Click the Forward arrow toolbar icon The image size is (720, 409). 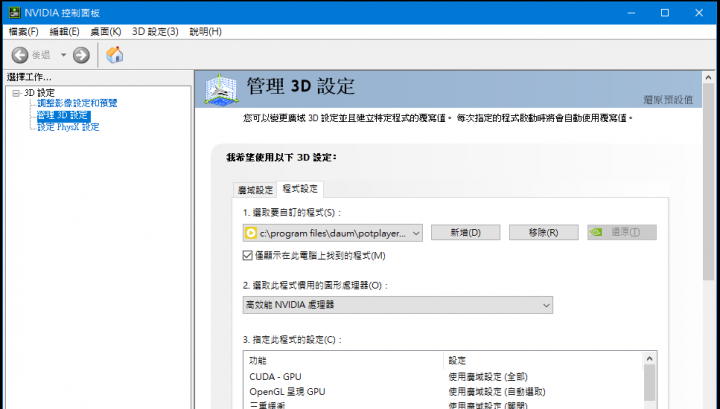pyautogui.click(x=81, y=55)
